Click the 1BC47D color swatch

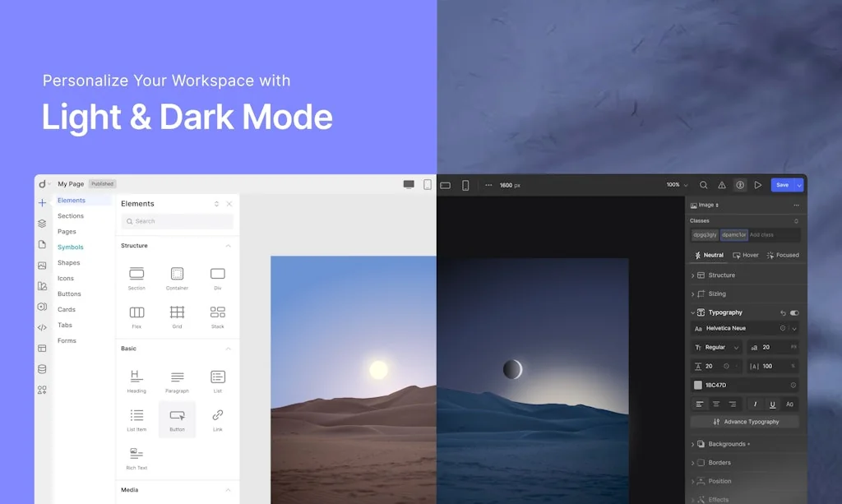pos(698,385)
